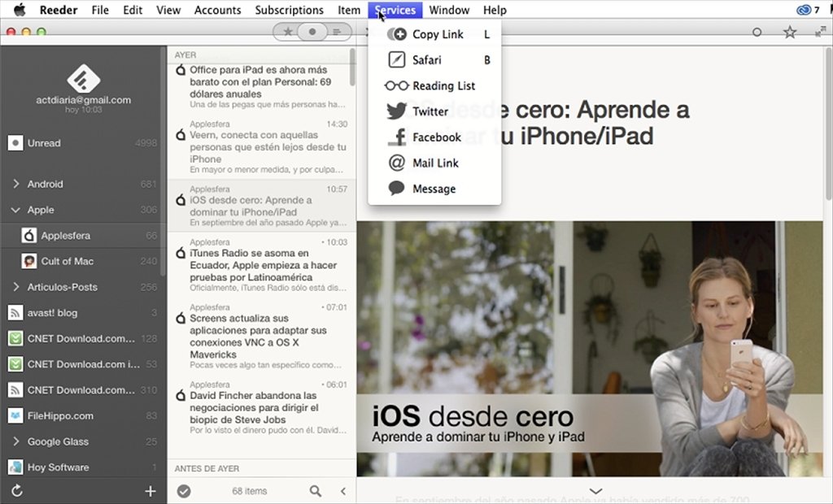The width and height of the screenshot is (833, 504).
Task: Expand the Google Glass folder
Action: pos(15,441)
